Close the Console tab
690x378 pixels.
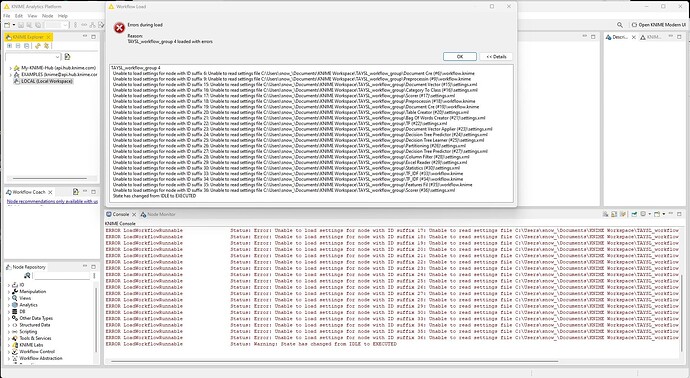134,214
